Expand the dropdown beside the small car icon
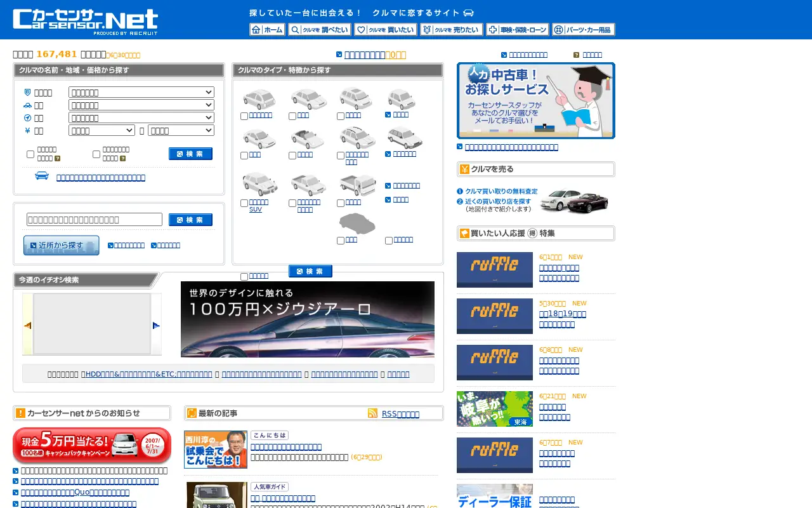This screenshot has height=508, width=812. click(x=141, y=105)
